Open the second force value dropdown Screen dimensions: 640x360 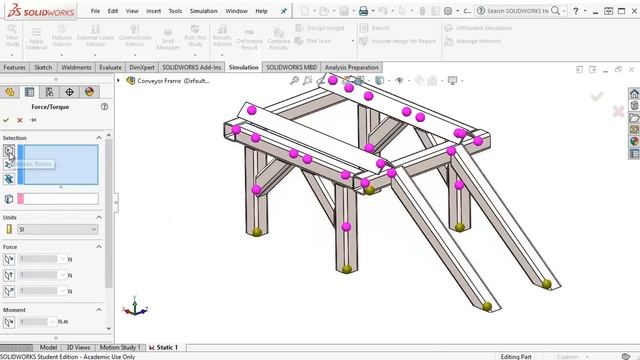pyautogui.click(x=62, y=275)
